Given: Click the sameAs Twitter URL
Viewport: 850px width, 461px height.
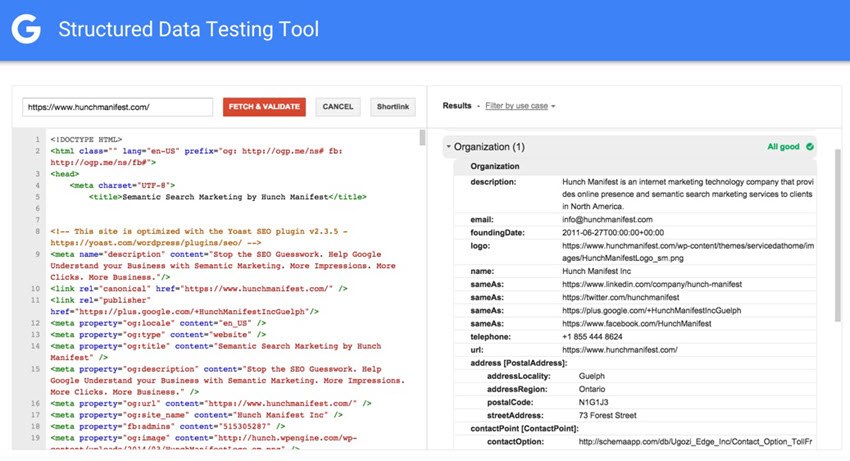Looking at the screenshot, I should pos(620,297).
